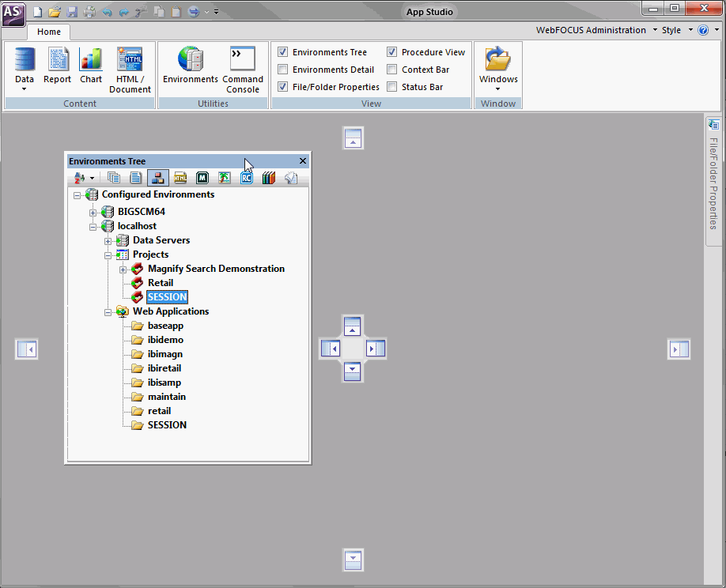Expand the Data Servers node
This screenshot has height=588, width=726.
tap(108, 242)
